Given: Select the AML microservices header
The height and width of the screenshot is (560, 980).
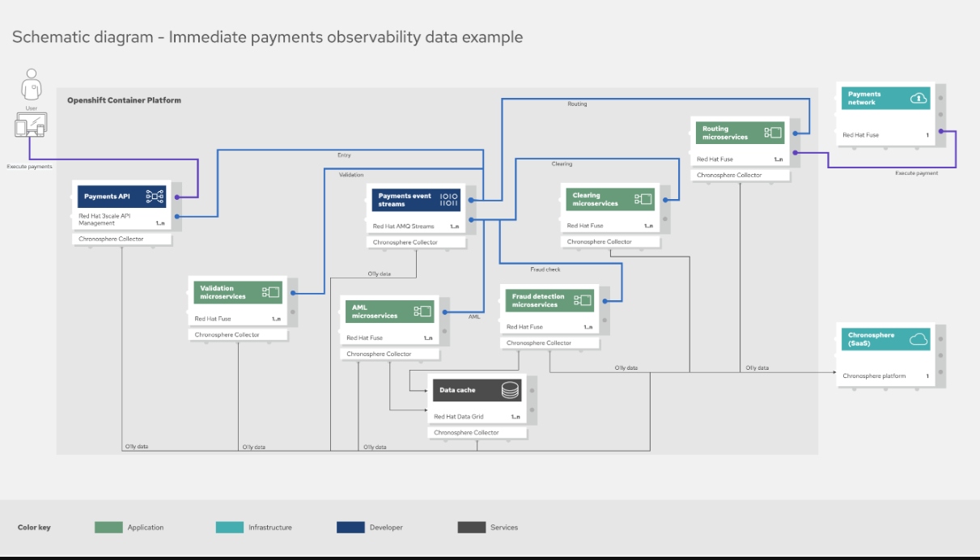Looking at the screenshot, I should tap(392, 311).
